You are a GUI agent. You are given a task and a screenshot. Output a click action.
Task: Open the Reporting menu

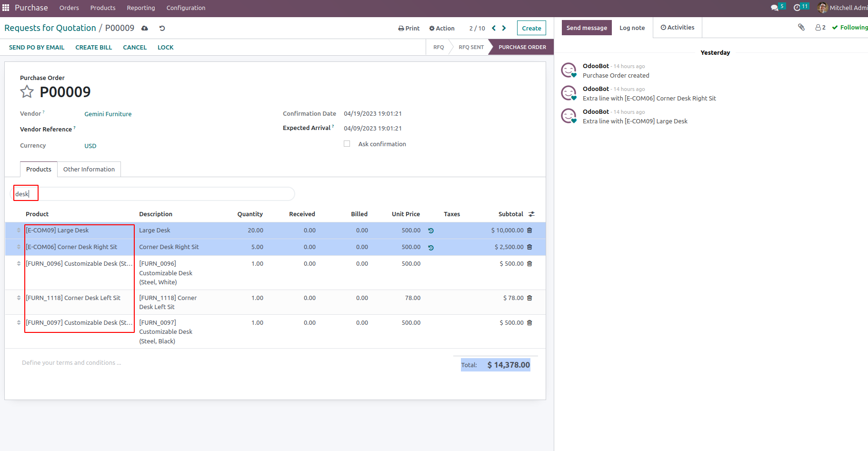click(x=141, y=8)
